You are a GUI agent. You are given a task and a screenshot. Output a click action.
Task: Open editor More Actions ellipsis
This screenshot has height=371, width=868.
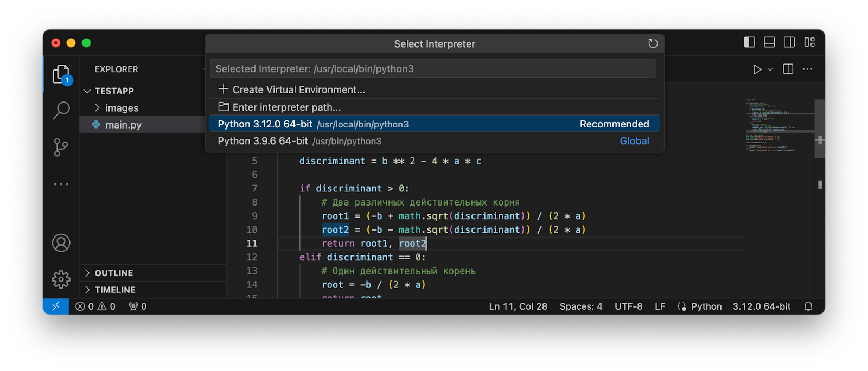808,69
